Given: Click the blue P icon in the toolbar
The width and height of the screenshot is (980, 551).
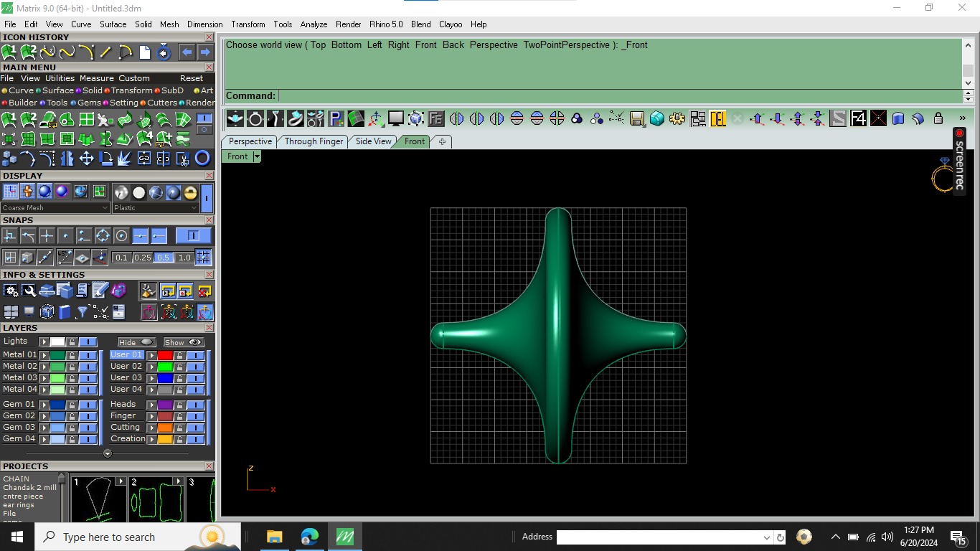Looking at the screenshot, I should tap(336, 118).
